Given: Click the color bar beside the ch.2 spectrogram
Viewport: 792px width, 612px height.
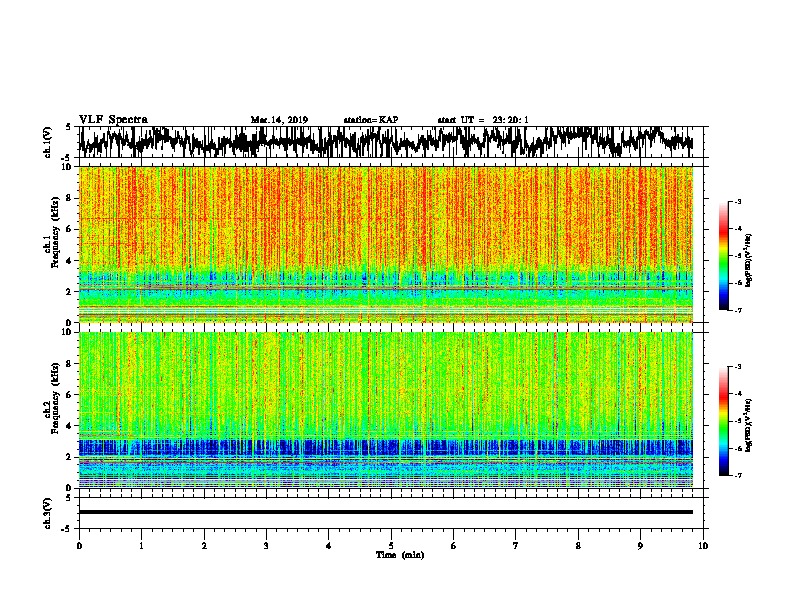Looking at the screenshot, I should 723,421.
